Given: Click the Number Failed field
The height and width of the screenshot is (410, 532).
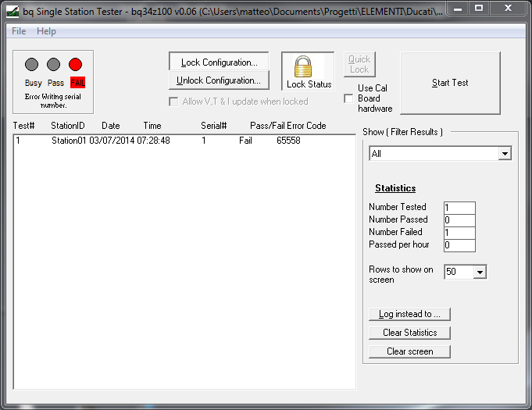Looking at the screenshot, I should [459, 233].
